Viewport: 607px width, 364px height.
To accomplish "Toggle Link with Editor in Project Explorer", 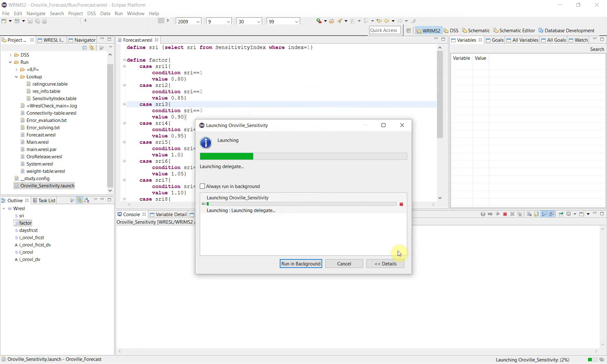I will pyautogui.click(x=92, y=48).
